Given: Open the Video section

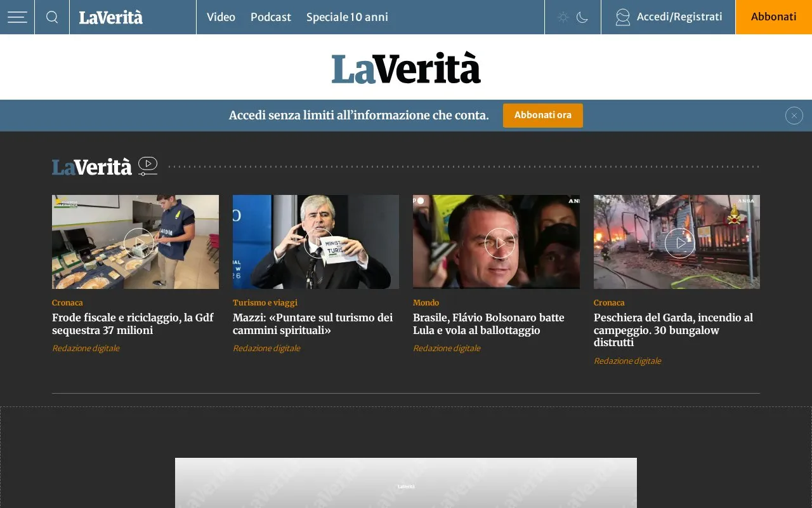Looking at the screenshot, I should [221, 17].
